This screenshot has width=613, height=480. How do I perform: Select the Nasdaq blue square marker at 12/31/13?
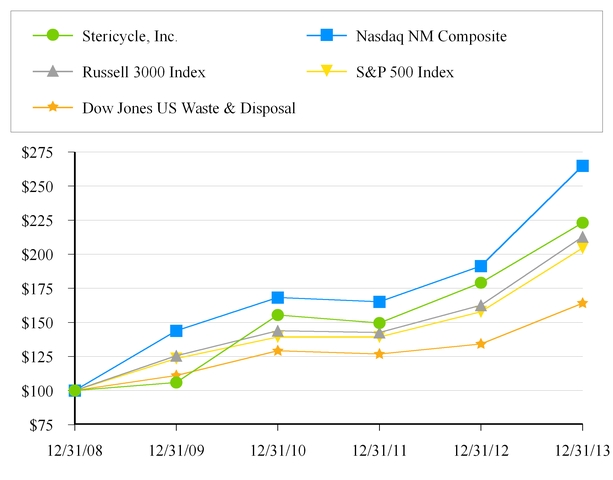[582, 166]
